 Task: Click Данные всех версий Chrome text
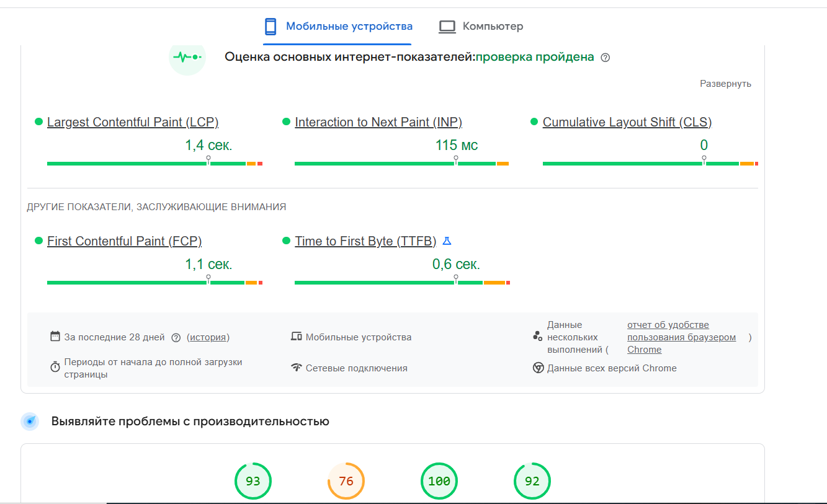[x=612, y=368]
